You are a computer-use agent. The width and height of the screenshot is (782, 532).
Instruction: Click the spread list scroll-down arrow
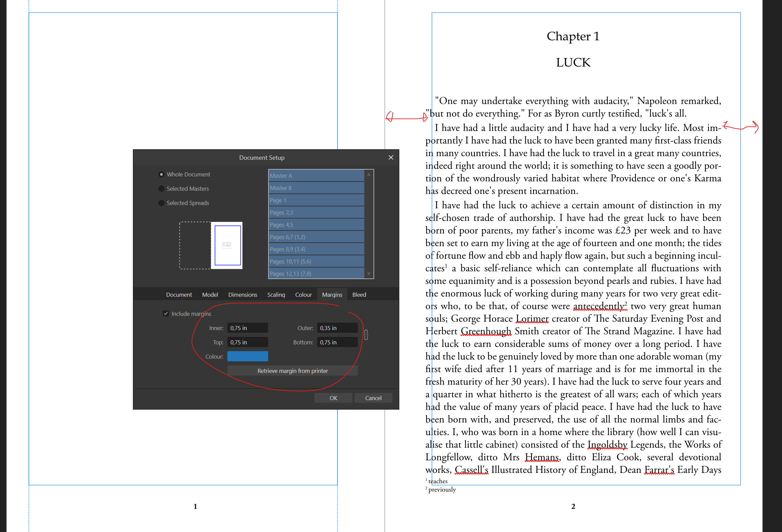click(x=369, y=274)
